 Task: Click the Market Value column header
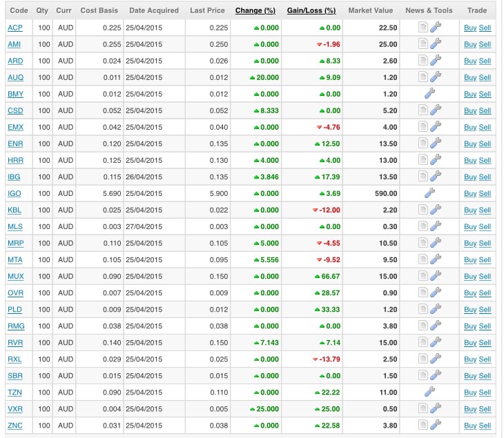[371, 10]
